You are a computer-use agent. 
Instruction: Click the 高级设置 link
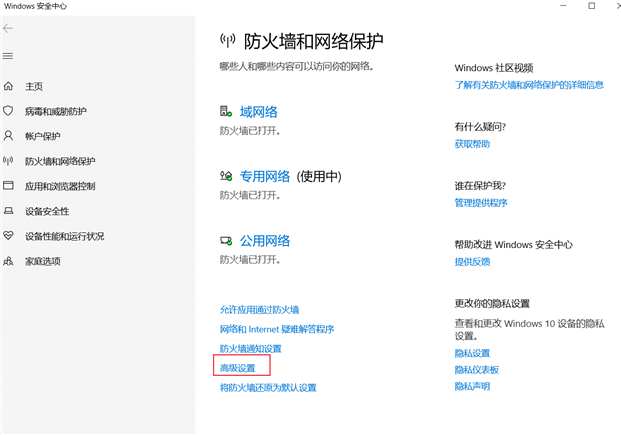[238, 368]
